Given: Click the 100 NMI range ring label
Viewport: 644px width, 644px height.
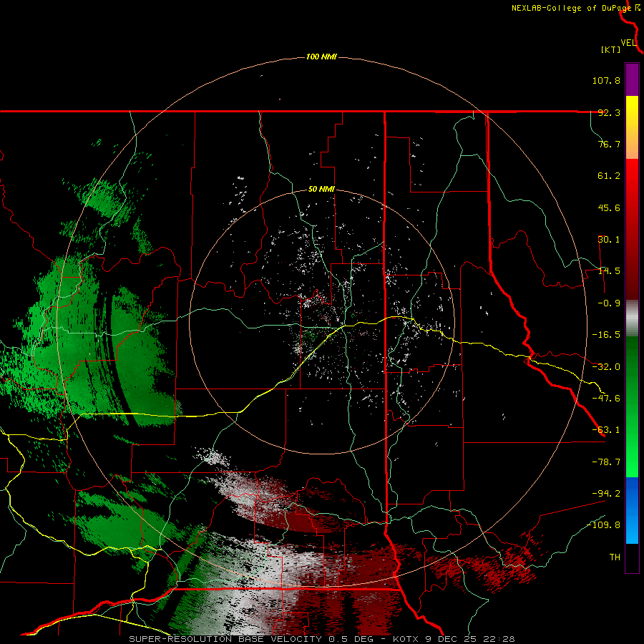Looking at the screenshot, I should click(x=321, y=57).
